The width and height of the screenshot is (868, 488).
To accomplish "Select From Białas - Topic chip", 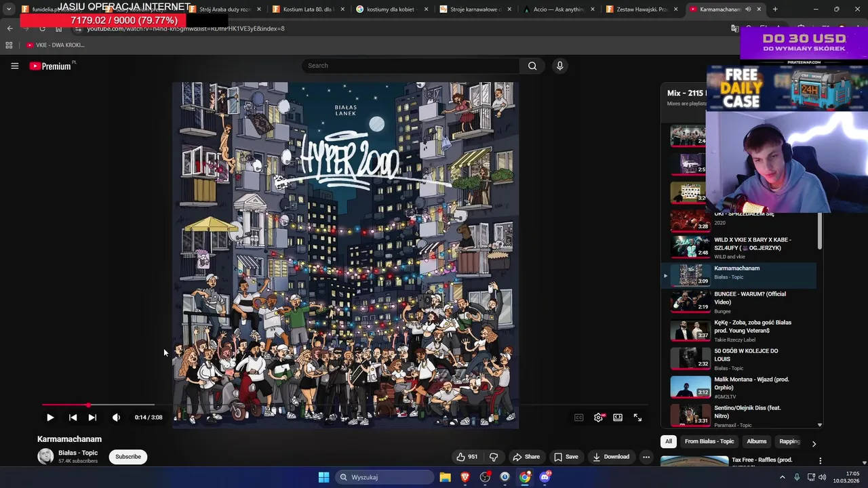I will [x=709, y=441].
